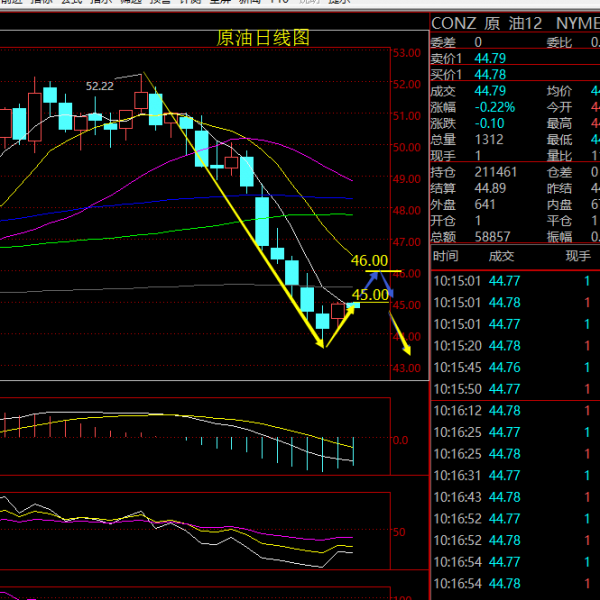Click the chart title 原油日线图
Image resolution: width=600 pixels, height=600 pixels.
[x=263, y=38]
